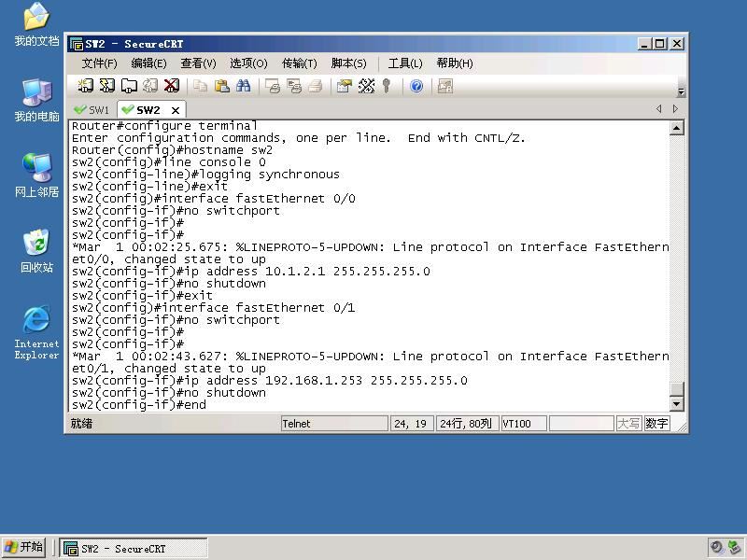The image size is (747, 560).
Task: Open the 选项(O) menu
Action: (x=248, y=63)
